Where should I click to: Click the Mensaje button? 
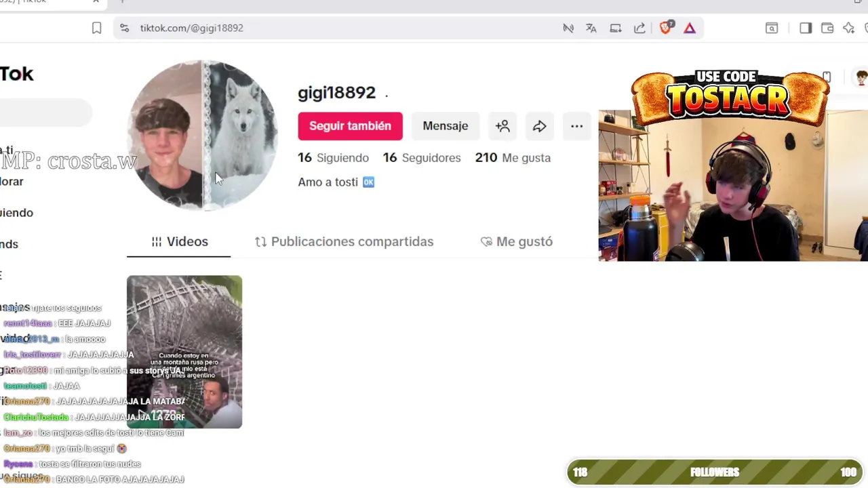[446, 126]
